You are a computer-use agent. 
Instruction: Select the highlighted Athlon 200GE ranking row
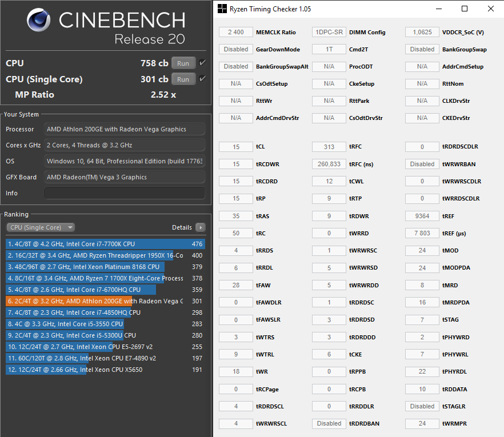pos(105,301)
